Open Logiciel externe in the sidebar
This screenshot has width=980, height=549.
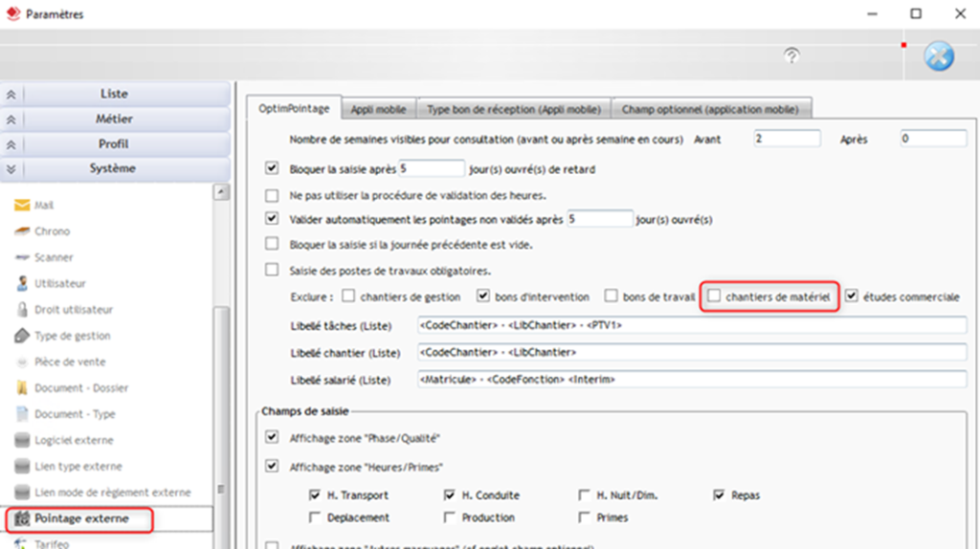tap(74, 440)
